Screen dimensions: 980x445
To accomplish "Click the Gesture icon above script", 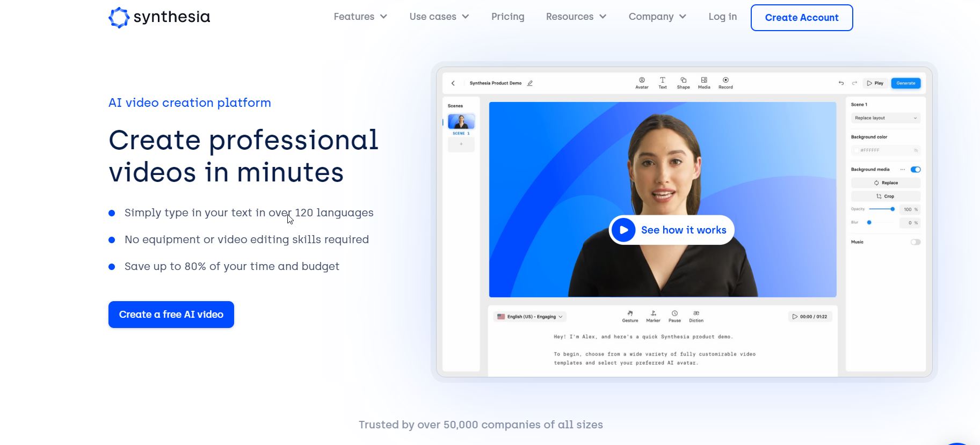I will [630, 313].
